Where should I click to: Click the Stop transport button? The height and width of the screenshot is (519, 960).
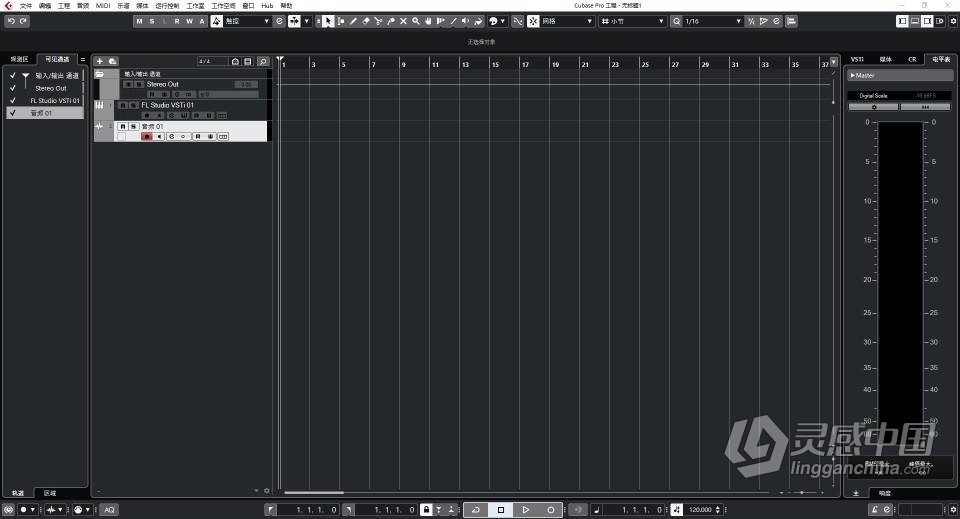tap(501, 509)
